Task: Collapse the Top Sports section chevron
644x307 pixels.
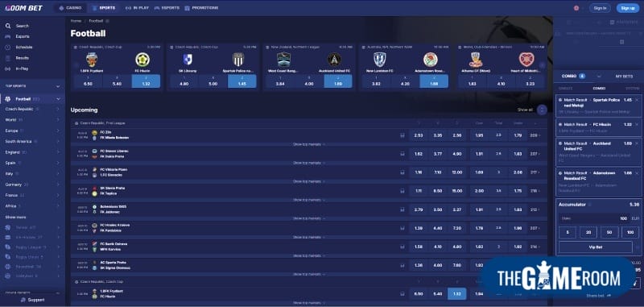Action: (58, 86)
